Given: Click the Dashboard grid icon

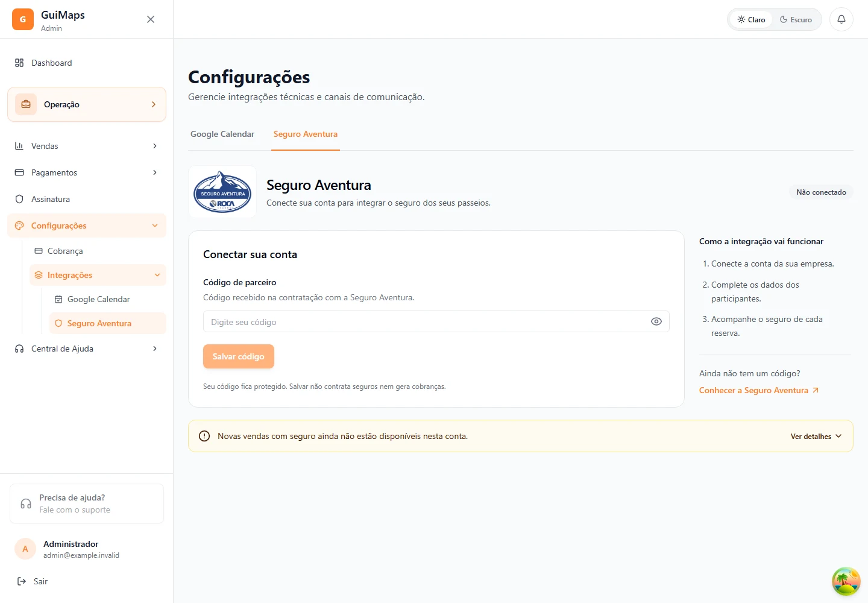Looking at the screenshot, I should (19, 63).
